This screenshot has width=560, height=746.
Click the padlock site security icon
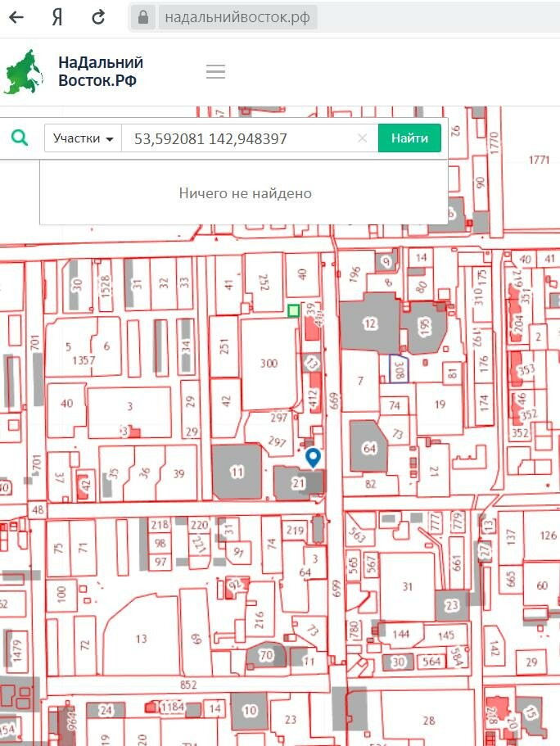pos(143,17)
